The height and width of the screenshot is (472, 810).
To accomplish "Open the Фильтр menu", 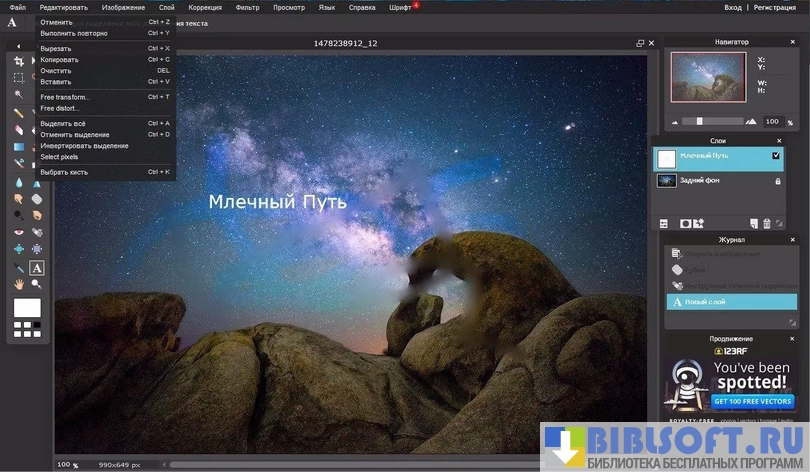I will [x=247, y=7].
